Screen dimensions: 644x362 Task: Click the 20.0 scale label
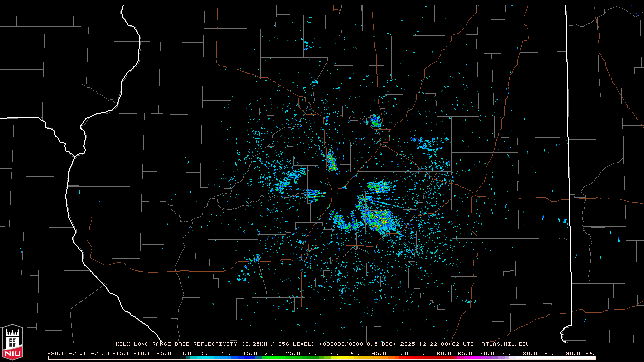(x=272, y=354)
